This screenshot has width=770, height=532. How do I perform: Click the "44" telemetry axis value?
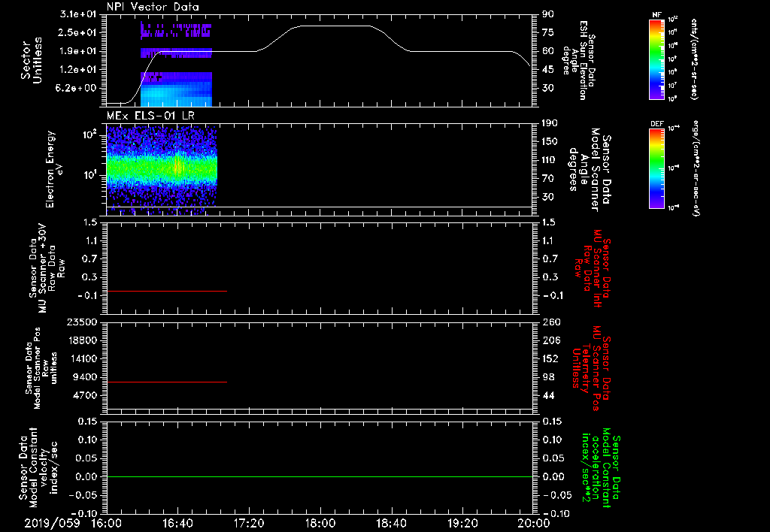[548, 395]
